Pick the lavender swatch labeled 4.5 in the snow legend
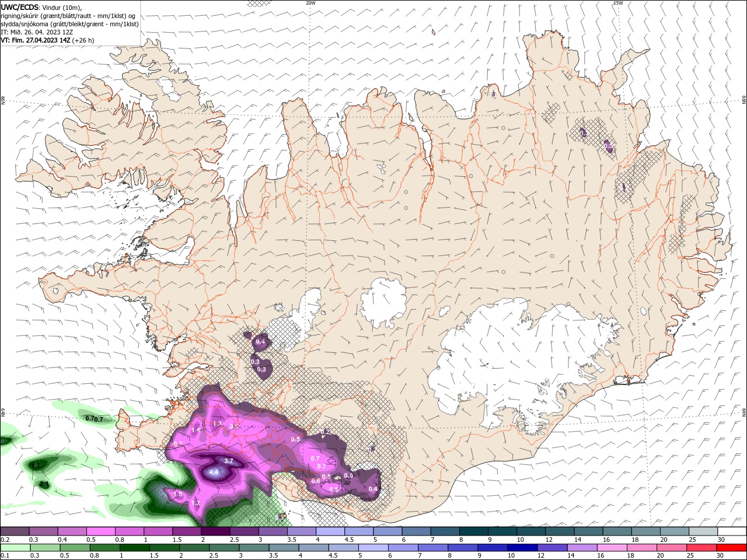747x560 pixels. click(x=359, y=531)
